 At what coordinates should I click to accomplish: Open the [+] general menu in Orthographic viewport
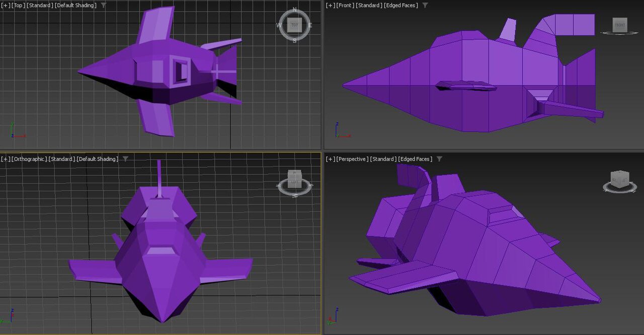pyautogui.click(x=6, y=159)
